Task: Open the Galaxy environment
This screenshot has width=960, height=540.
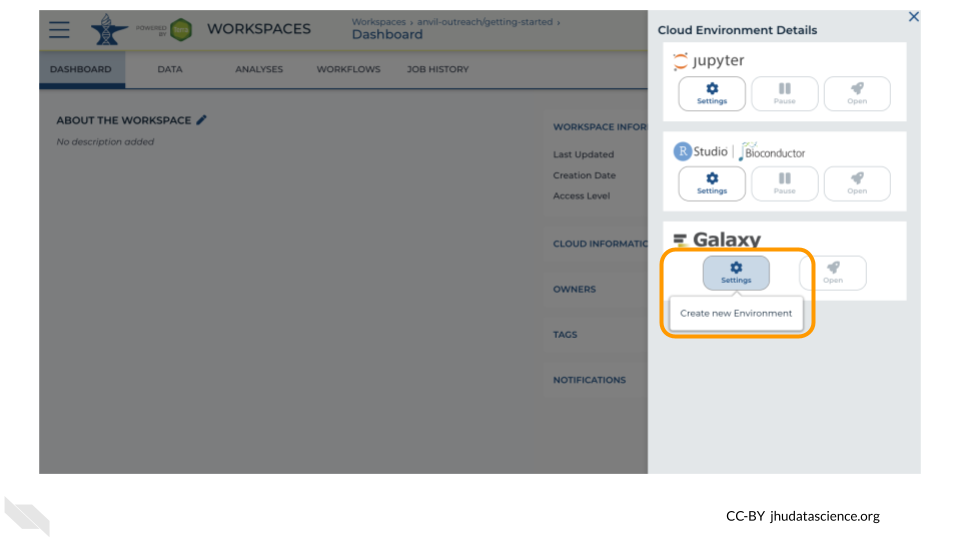Action: tap(833, 273)
